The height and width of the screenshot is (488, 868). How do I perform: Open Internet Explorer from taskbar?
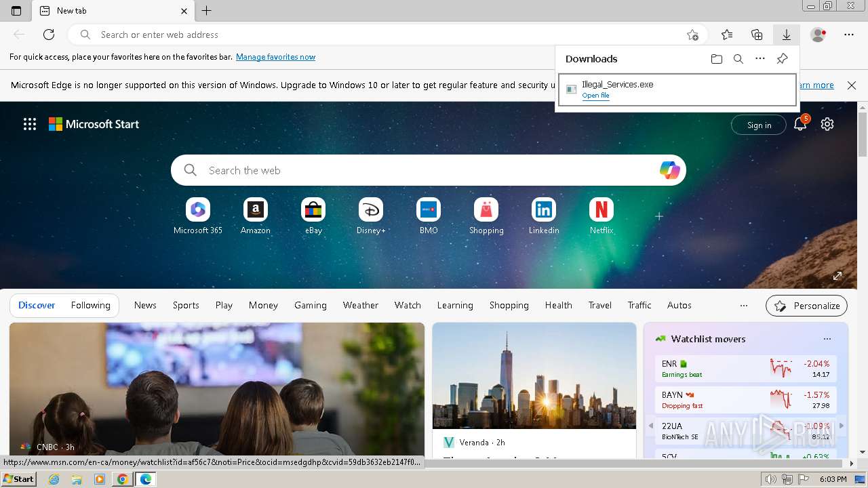pos(54,479)
